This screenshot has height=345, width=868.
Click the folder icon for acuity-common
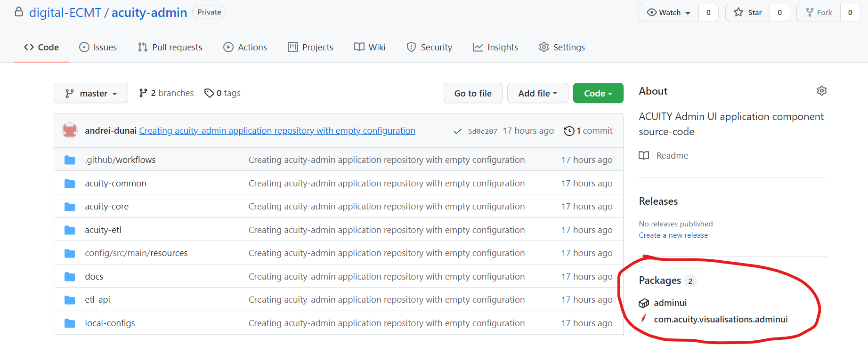70,184
